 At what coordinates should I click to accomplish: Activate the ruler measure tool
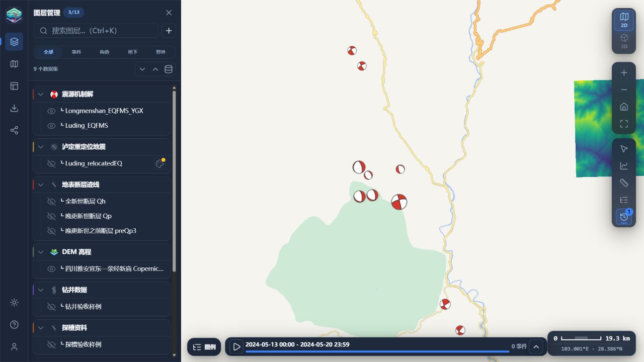(624, 183)
